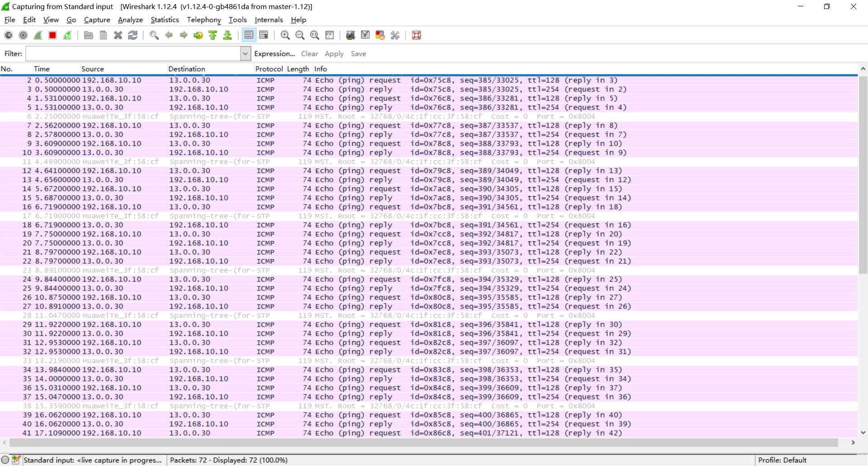The height and width of the screenshot is (466, 868).
Task: Sort by Source column header
Action: click(124, 69)
